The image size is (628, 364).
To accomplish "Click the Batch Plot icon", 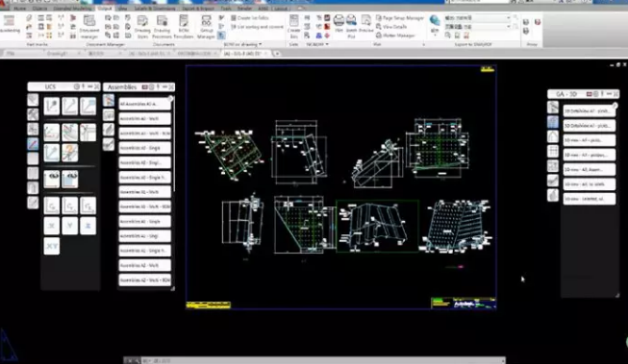I will 351,26.
